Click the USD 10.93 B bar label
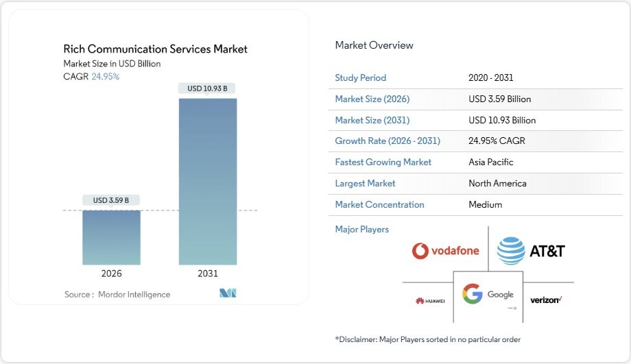 click(x=207, y=88)
